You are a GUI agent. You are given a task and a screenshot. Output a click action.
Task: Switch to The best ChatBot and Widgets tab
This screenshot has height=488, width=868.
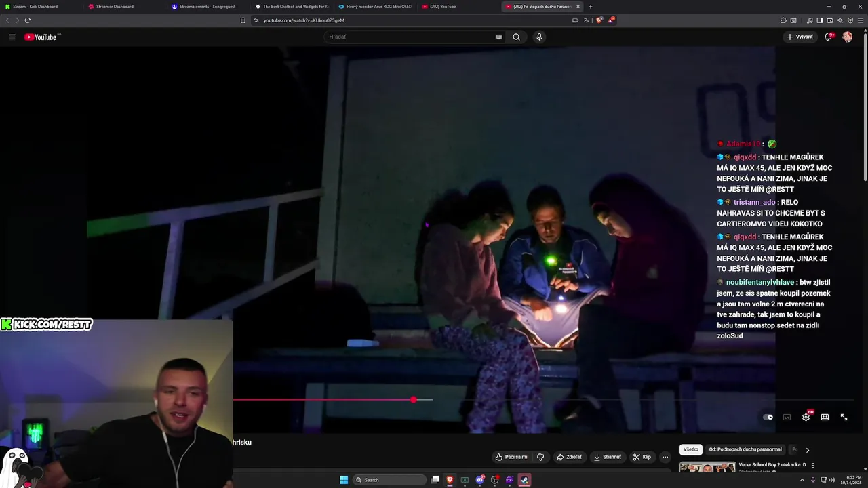293,7
